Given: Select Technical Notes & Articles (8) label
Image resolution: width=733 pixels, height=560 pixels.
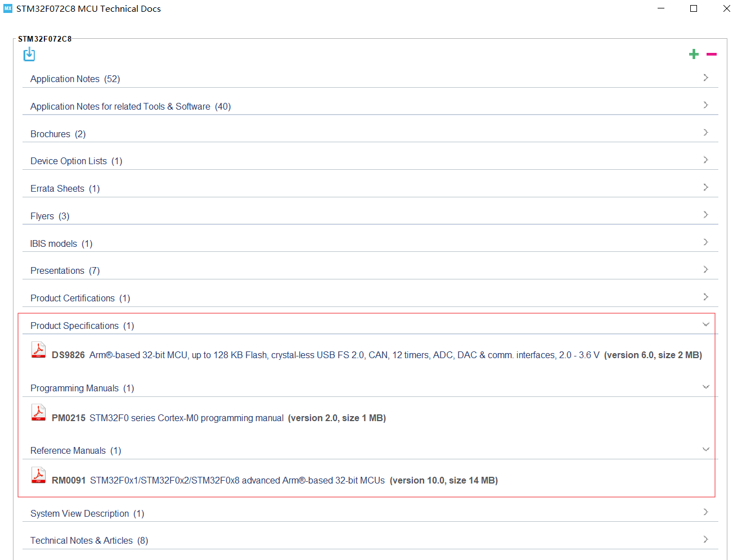Looking at the screenshot, I should [89, 541].
